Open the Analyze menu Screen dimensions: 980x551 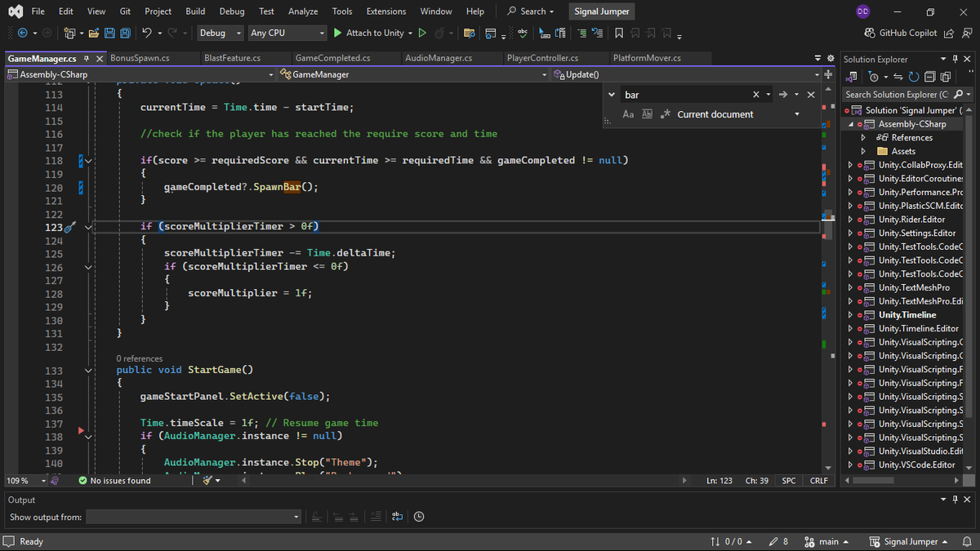pyautogui.click(x=303, y=11)
